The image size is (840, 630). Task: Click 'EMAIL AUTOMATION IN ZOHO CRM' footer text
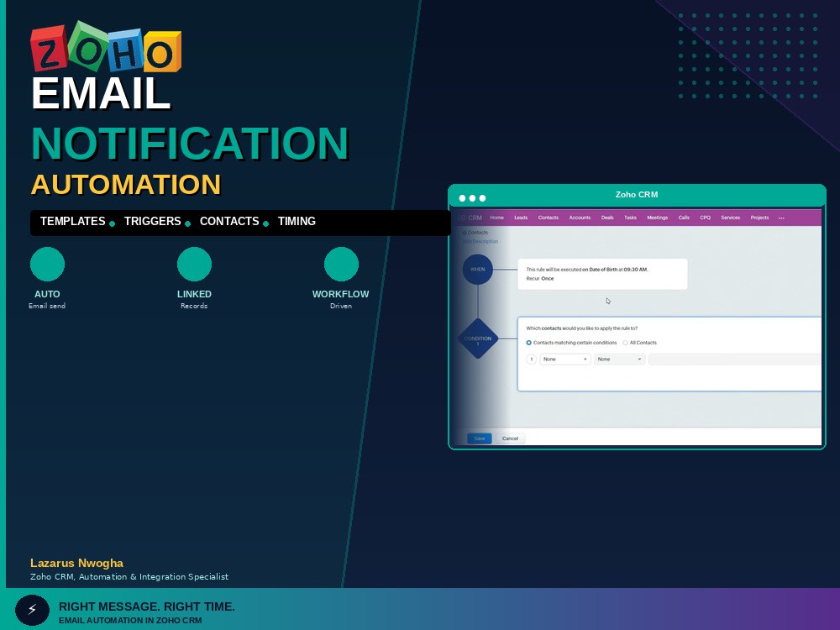point(130,621)
